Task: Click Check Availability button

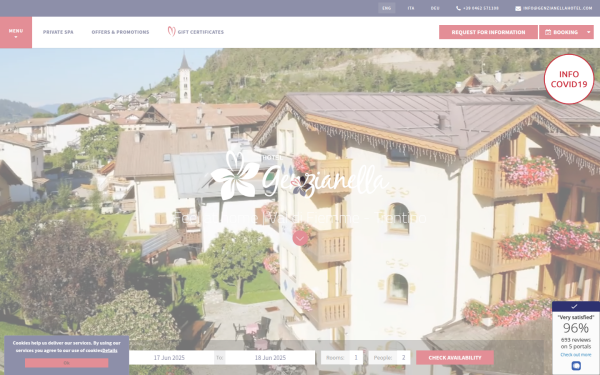Action: (x=455, y=358)
